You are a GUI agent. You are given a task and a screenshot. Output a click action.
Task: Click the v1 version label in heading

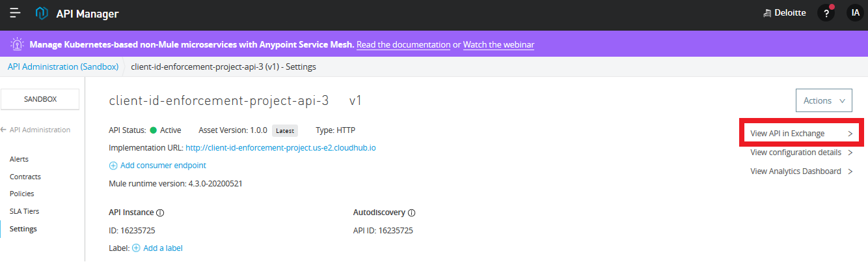coord(355,101)
